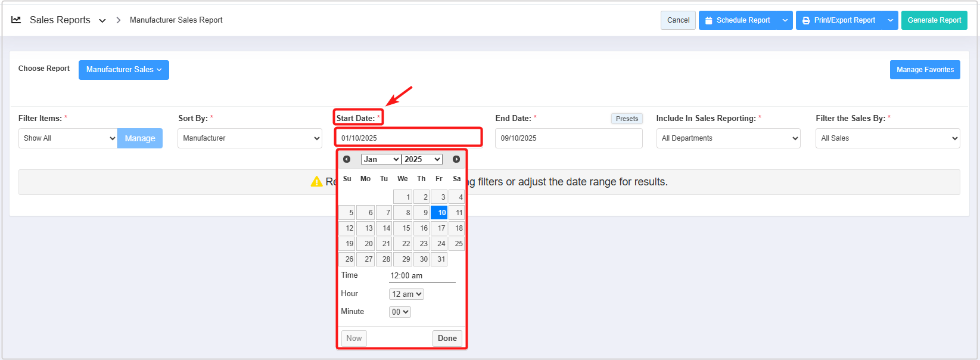Go to previous month in calendar
980x360 pixels.
[x=347, y=159]
